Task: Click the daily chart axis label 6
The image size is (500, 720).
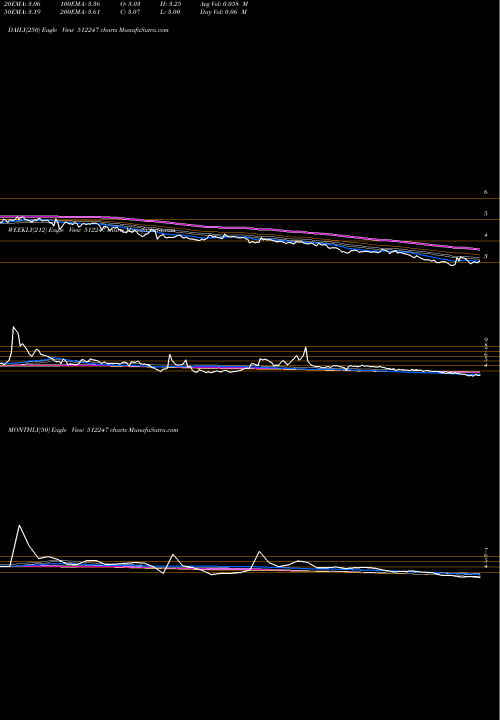Action: tap(486, 192)
